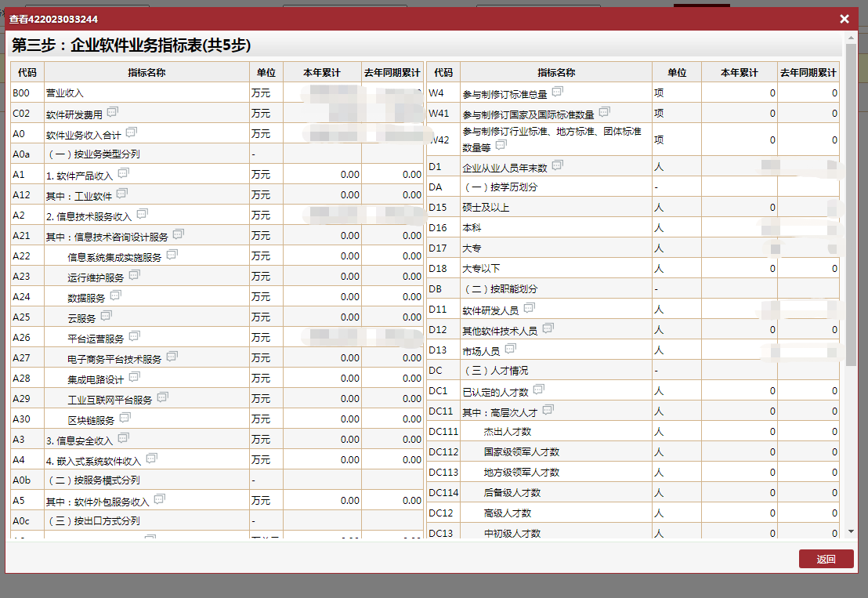868x598 pixels.
Task: Open note icon for 区块链服务
Action: coord(125,418)
